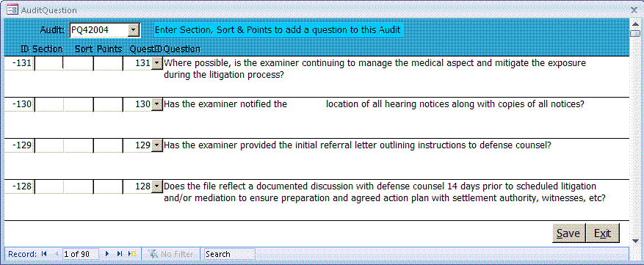Image resolution: width=644 pixels, height=265 pixels.
Task: Save the audit questions
Action: (x=568, y=233)
